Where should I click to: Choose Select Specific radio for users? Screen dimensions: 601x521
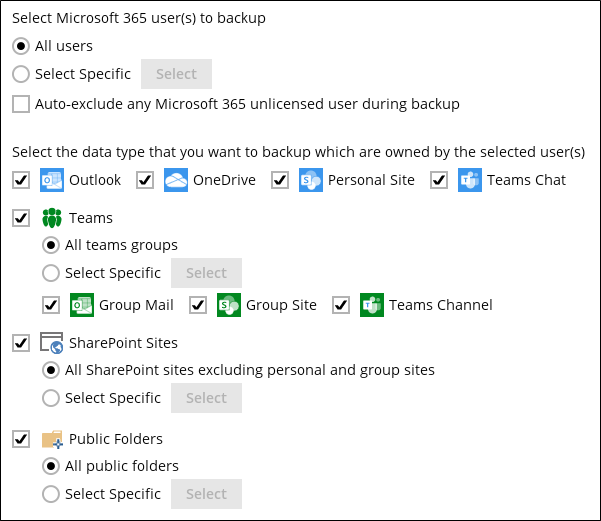coord(21,74)
